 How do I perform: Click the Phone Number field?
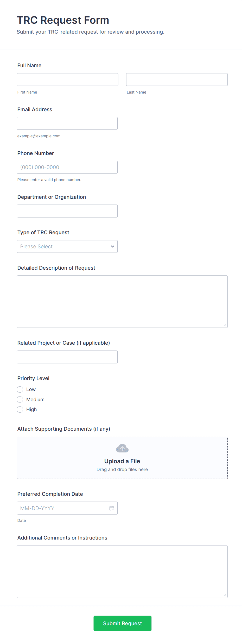click(x=67, y=167)
